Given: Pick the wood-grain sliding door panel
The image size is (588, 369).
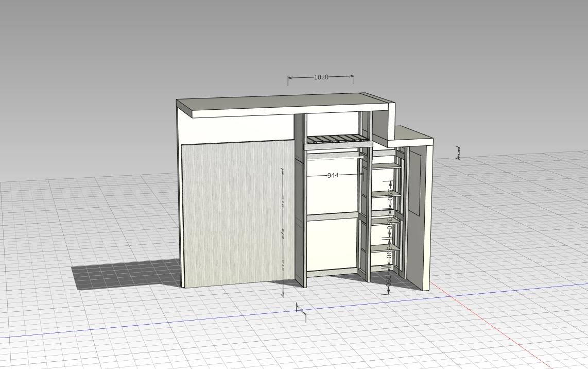Looking at the screenshot, I should [238, 214].
